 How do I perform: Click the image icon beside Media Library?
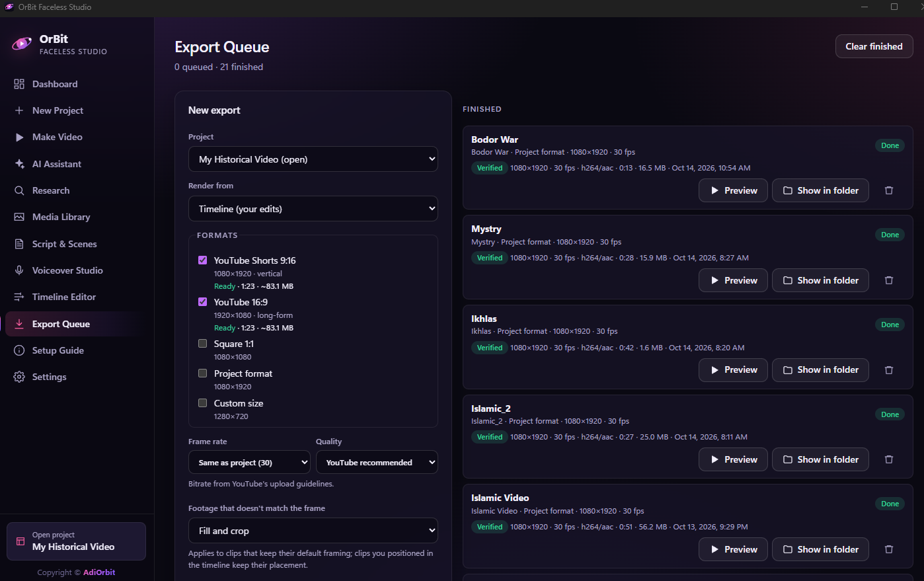tap(19, 217)
